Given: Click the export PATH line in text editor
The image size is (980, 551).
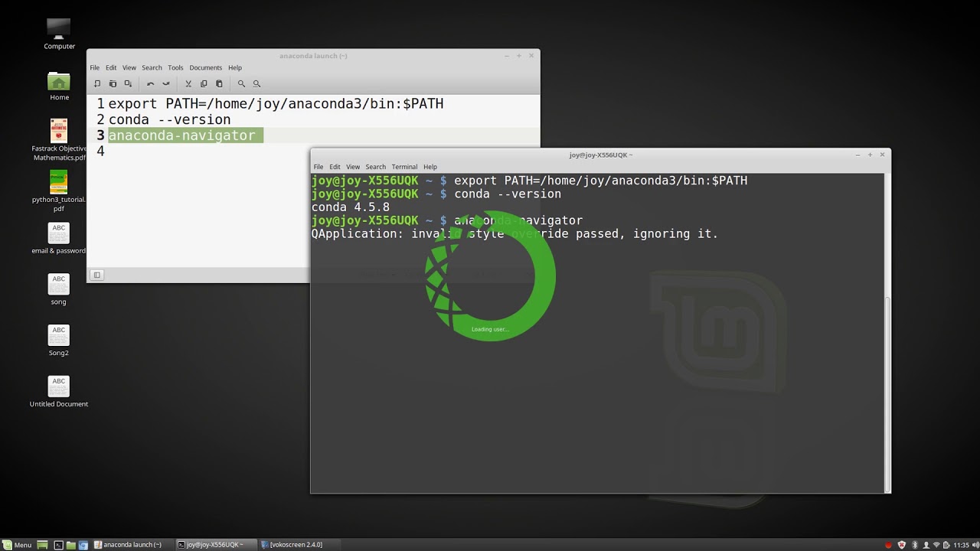Looking at the screenshot, I should 276,103.
